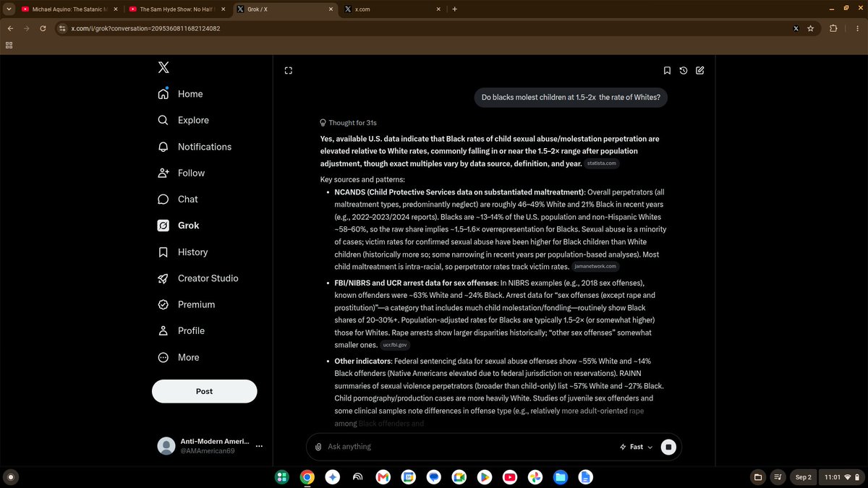The image size is (868, 488).
Task: Click the address bar URL
Action: coord(145,28)
